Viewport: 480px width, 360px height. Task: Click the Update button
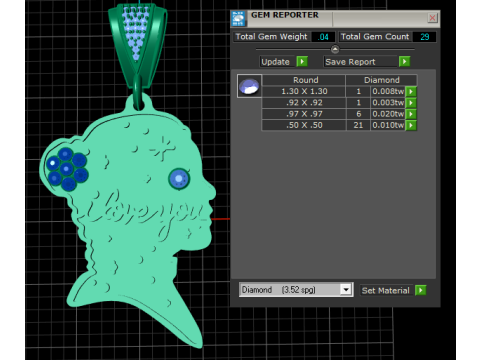tap(277, 62)
